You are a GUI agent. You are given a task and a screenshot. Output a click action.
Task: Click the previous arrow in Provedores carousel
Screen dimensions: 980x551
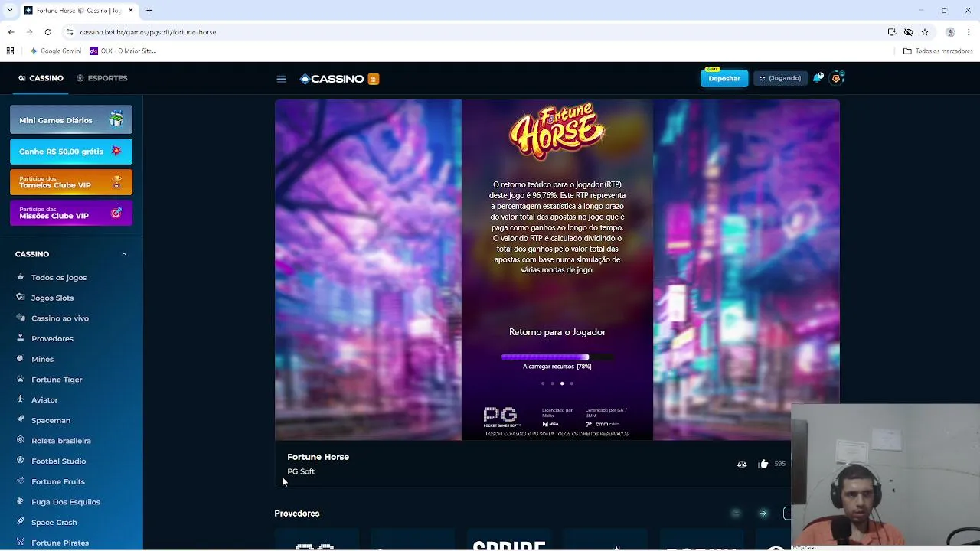coord(736,514)
